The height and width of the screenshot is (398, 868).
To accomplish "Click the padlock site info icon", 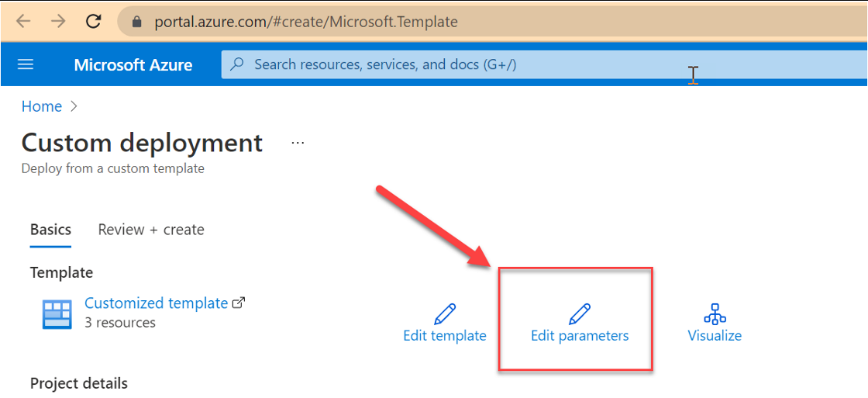I will [138, 22].
